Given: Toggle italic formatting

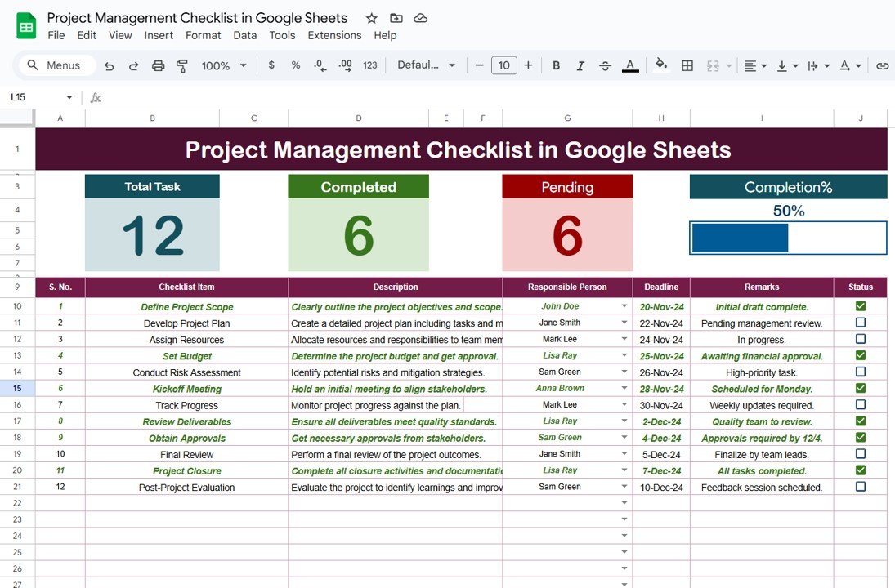Looking at the screenshot, I should [x=580, y=65].
